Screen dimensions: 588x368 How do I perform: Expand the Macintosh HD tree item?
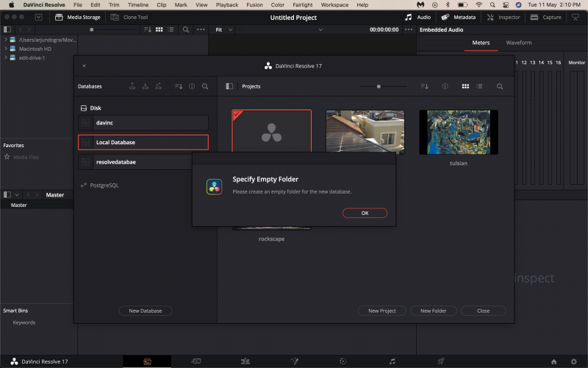[6, 49]
